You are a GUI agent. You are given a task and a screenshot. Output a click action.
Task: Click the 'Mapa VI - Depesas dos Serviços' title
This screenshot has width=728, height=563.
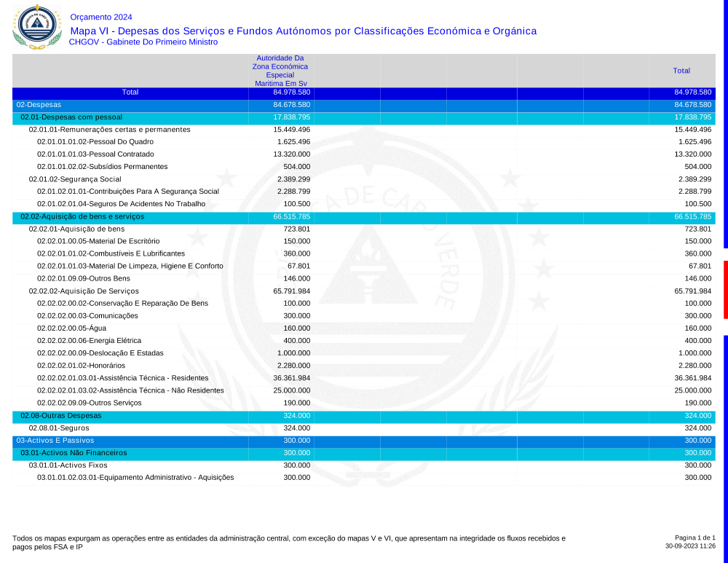pos(303,31)
